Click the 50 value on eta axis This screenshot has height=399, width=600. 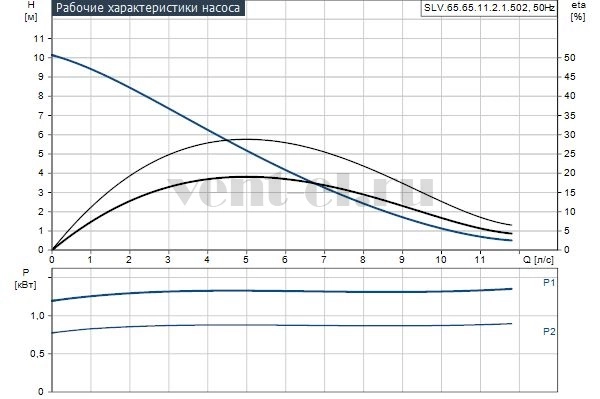point(570,58)
